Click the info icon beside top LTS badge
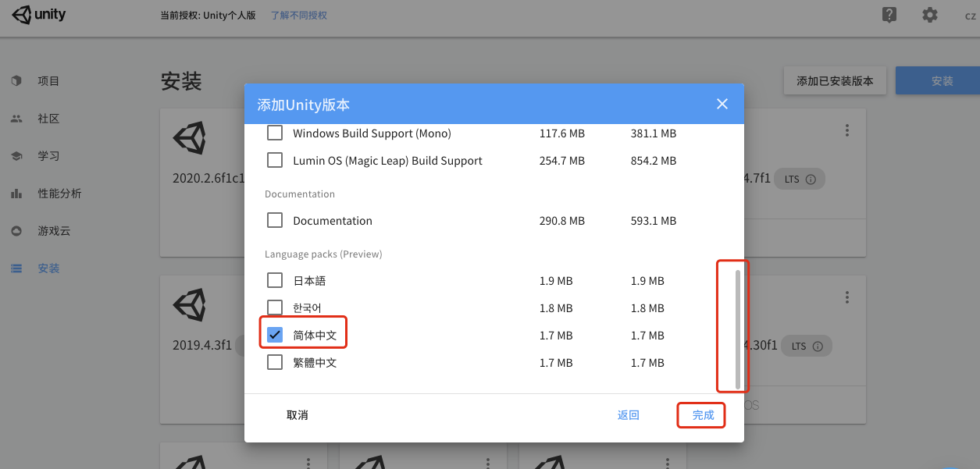Screen dimensions: 980x469 point(811,179)
